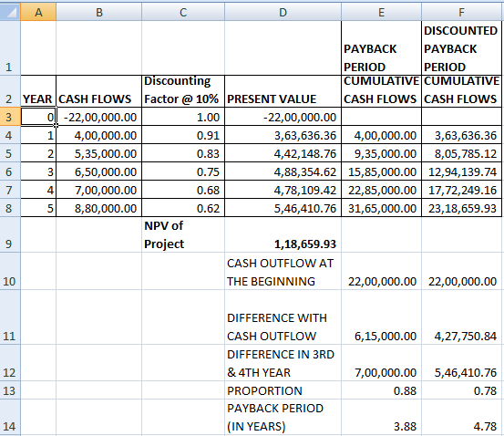Click the PAYBACK PERIOD heading in column E
Viewport: 504px width, 436px height.
(381, 48)
